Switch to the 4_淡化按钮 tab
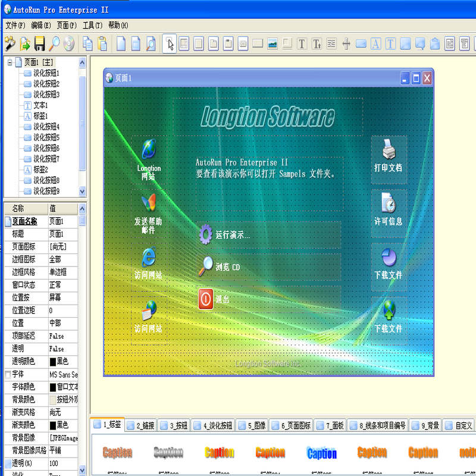Image resolution: width=476 pixels, height=476 pixels. click(x=214, y=425)
